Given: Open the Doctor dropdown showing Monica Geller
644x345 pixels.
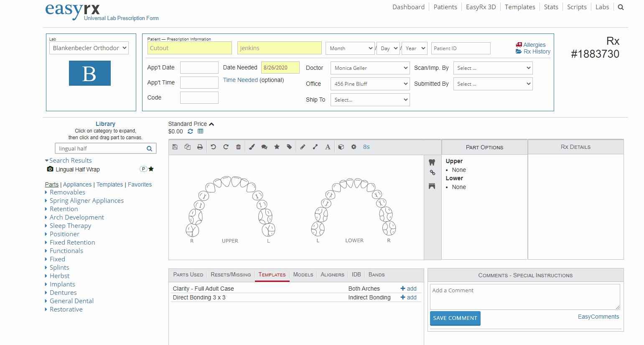Looking at the screenshot, I should pyautogui.click(x=370, y=68).
